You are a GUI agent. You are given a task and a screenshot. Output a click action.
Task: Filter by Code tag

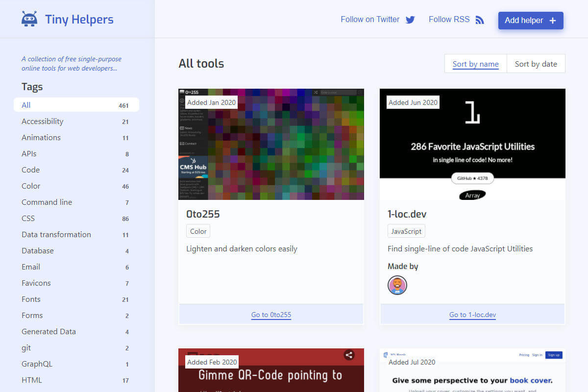coord(76,170)
